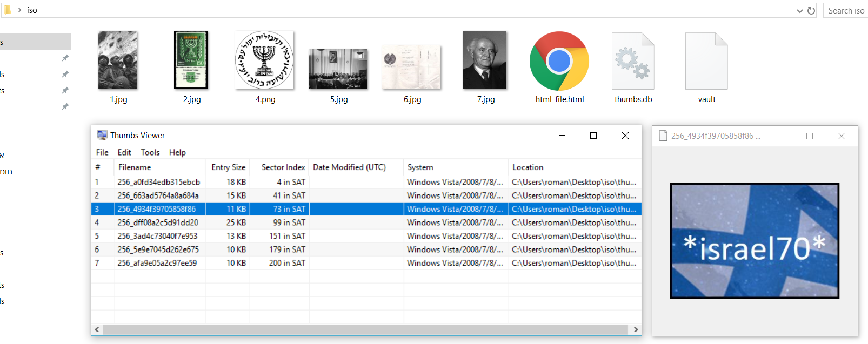Image resolution: width=868 pixels, height=344 pixels.
Task: Click the document icon in the preview window title
Action: click(x=663, y=136)
